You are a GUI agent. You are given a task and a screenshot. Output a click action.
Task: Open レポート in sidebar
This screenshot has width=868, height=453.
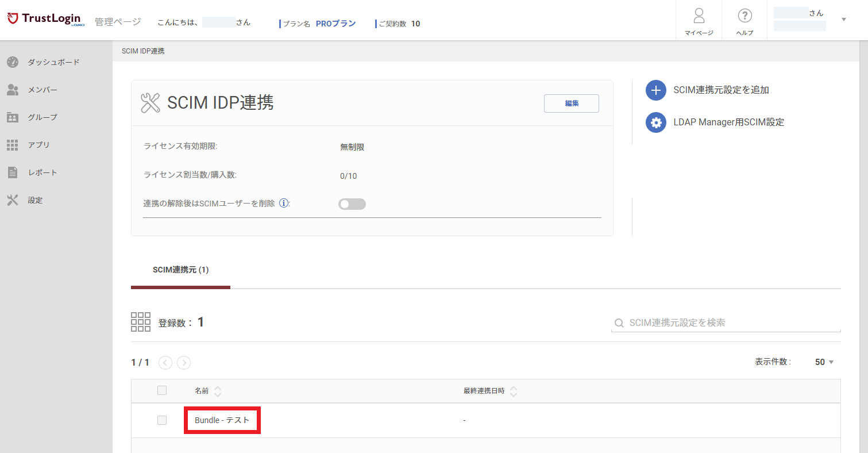point(43,172)
